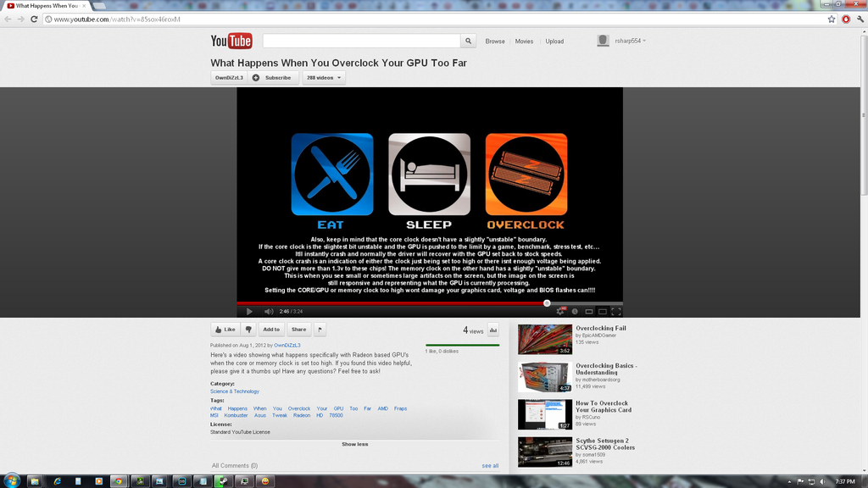
Task: Select the What Happens When You browser tab
Action: [47, 4]
